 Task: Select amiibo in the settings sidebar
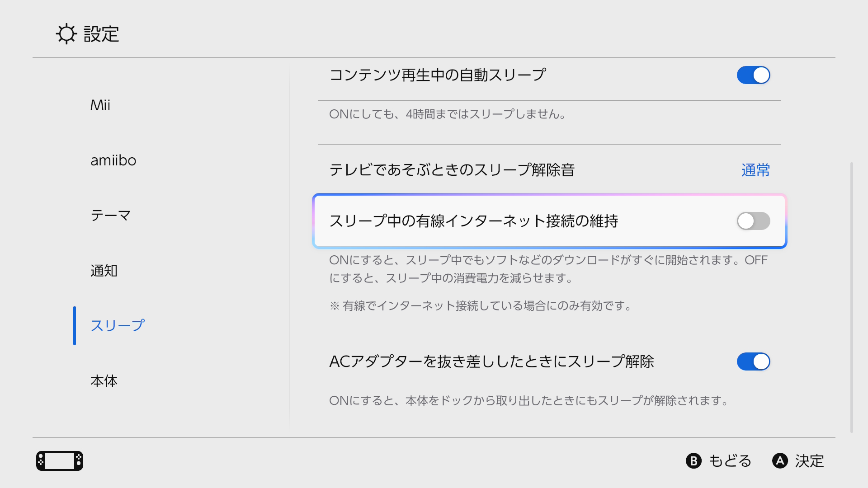pyautogui.click(x=113, y=160)
